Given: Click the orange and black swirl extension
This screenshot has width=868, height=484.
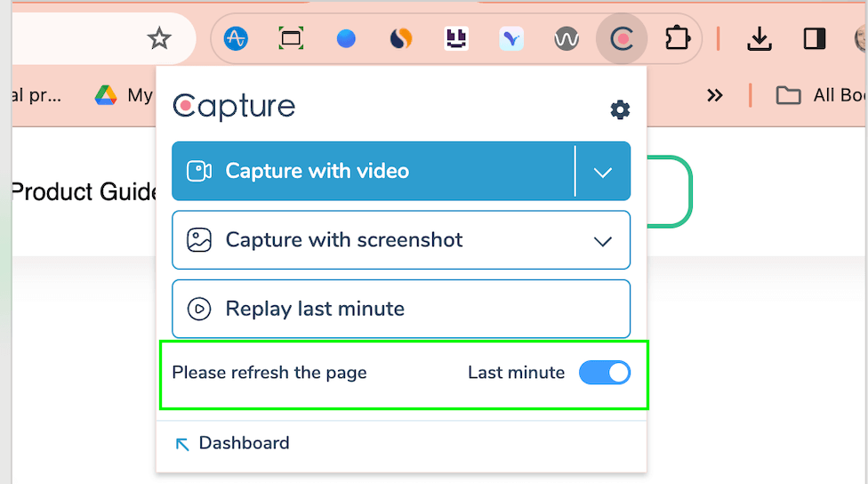Looking at the screenshot, I should click(x=401, y=39).
